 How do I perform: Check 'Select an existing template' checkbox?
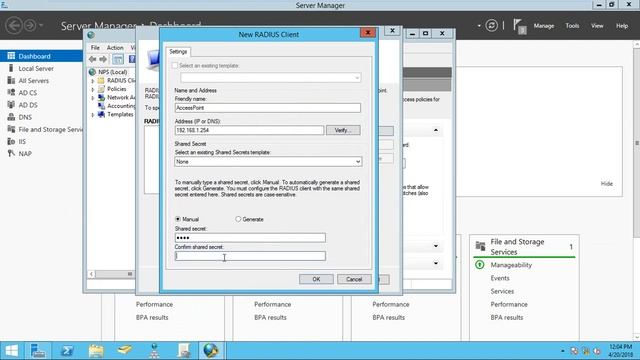[175, 65]
